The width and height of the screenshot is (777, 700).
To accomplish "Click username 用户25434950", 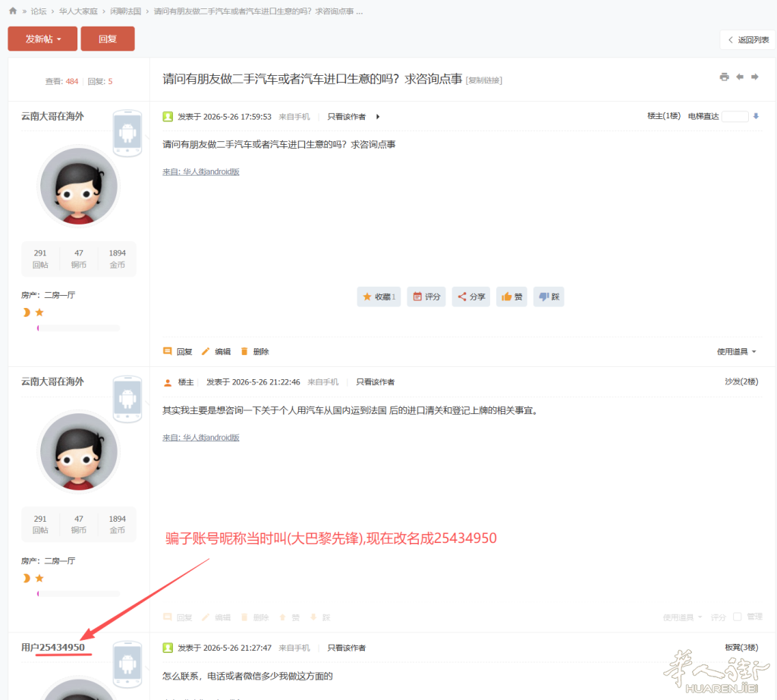I will tap(53, 647).
